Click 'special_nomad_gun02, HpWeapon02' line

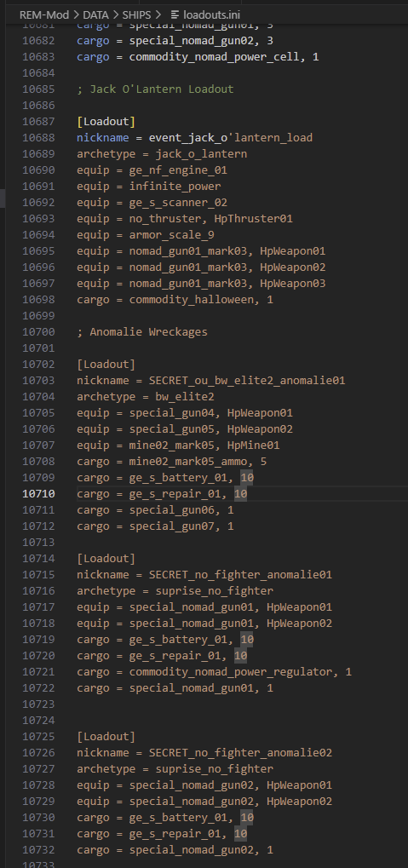click(204, 802)
